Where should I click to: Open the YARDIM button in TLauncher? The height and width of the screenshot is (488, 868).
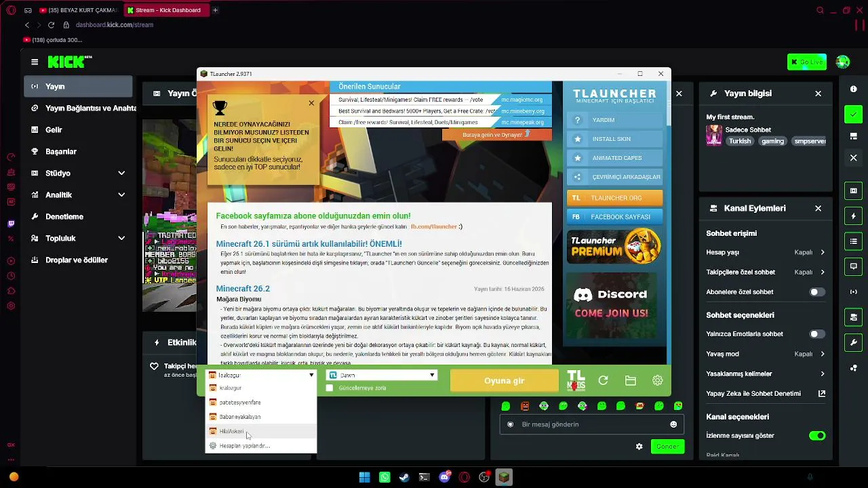614,120
